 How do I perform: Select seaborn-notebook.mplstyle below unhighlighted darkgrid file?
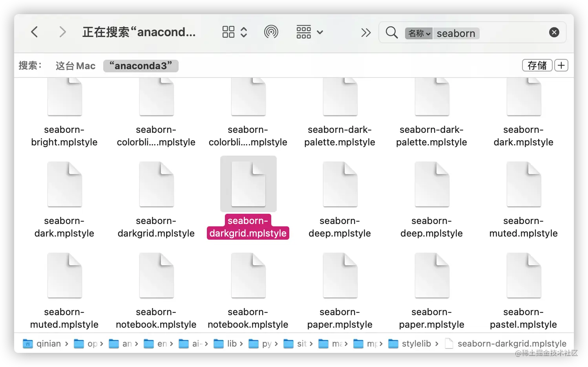tap(156, 292)
